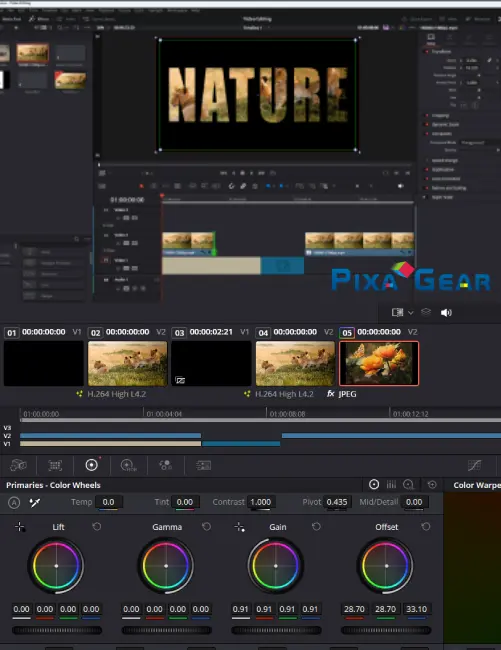Click the Mid/Detail value field
501x650 pixels.
414,502
